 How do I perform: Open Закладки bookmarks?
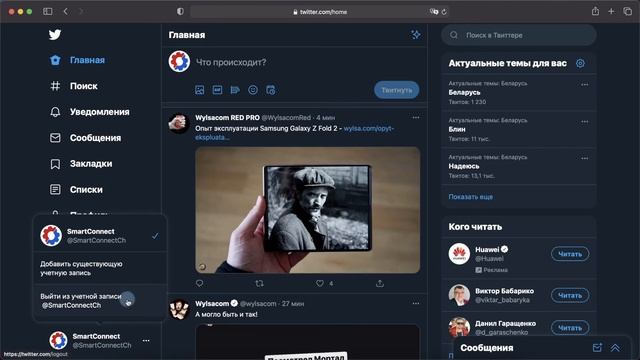(81, 164)
